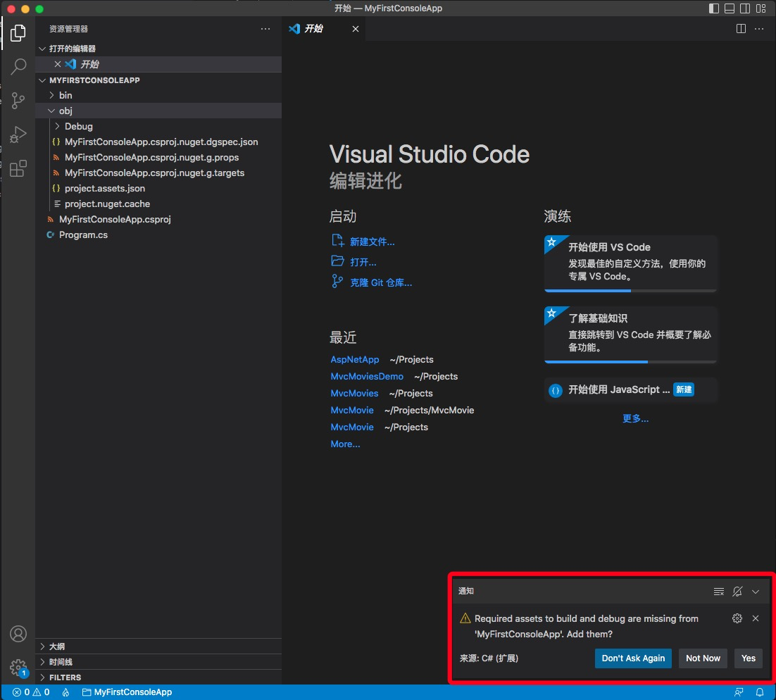Expand the 大纲 outline section
The height and width of the screenshot is (700, 776).
tap(158, 646)
